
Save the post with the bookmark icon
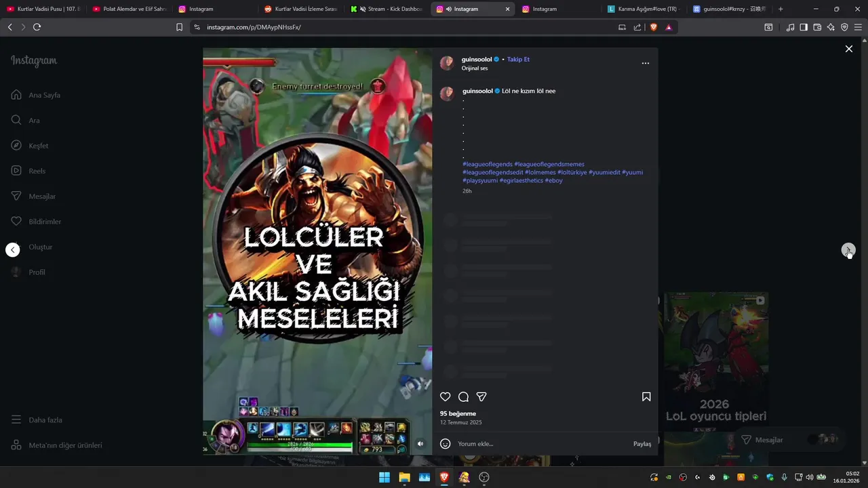coord(646,396)
